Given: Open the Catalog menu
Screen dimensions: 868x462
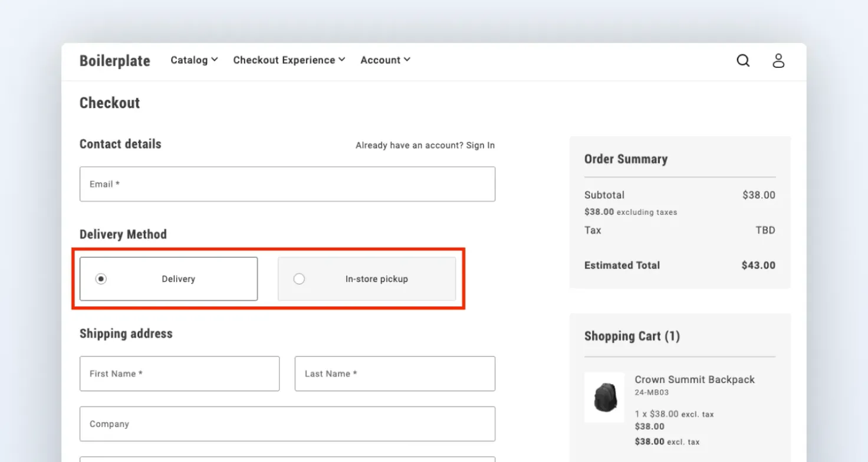Looking at the screenshot, I should coord(194,60).
